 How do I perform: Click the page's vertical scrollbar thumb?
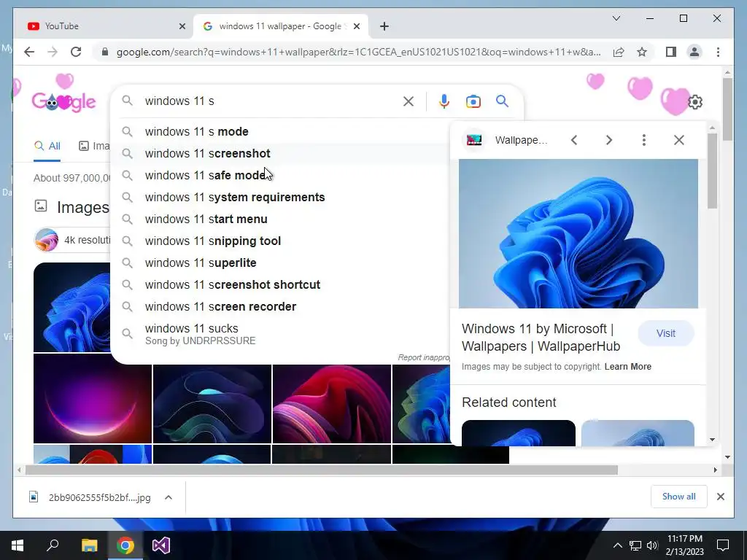[x=727, y=109]
